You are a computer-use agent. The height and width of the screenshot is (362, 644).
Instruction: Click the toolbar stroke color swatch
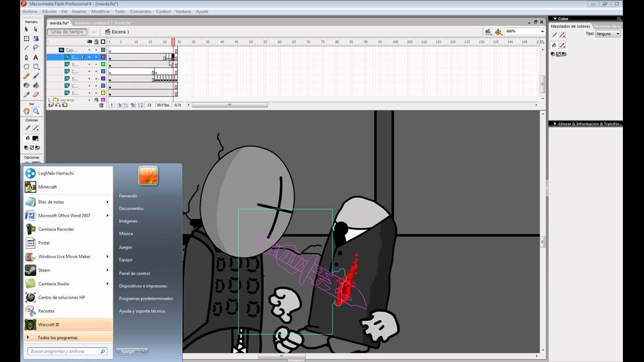click(36, 128)
